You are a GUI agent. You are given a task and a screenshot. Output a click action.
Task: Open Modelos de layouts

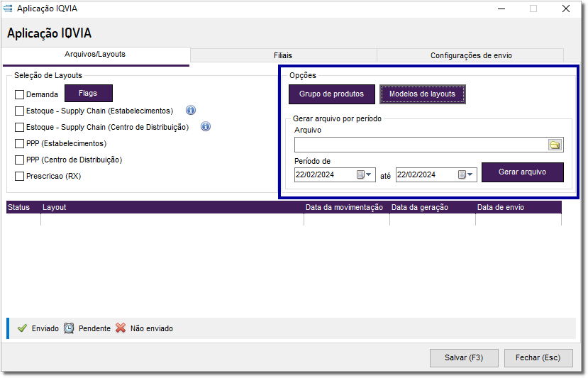tap(422, 94)
